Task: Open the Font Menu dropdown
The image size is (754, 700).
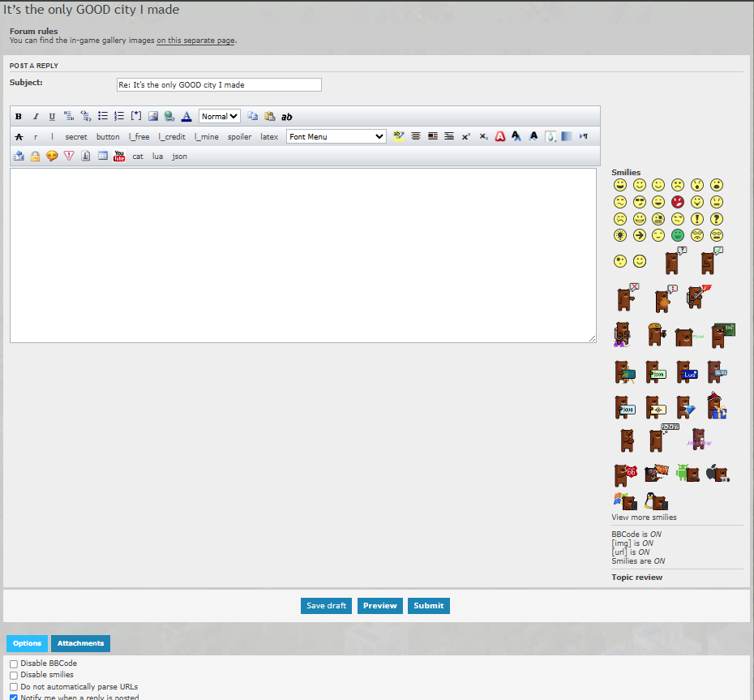Action: (x=336, y=136)
